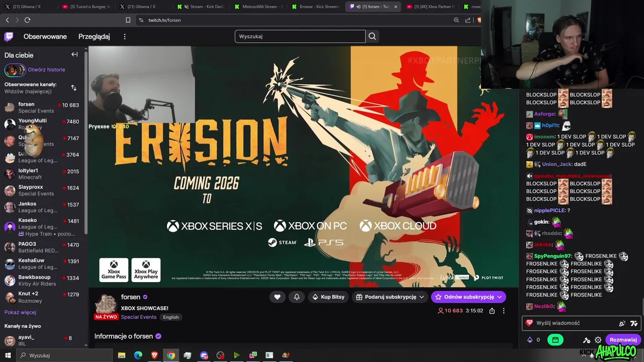Open Knut +2 Rozmowy channel in sidebar
This screenshot has width=644, height=362.
(x=42, y=297)
